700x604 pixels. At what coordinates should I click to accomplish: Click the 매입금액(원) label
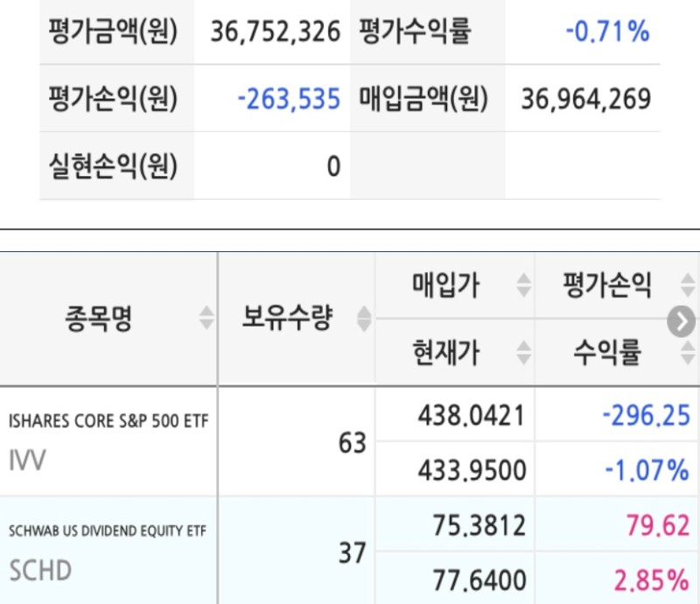tap(423, 99)
